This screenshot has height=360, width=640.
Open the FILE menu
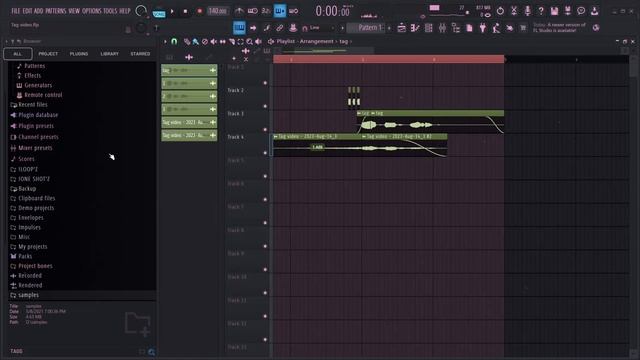click(16, 11)
